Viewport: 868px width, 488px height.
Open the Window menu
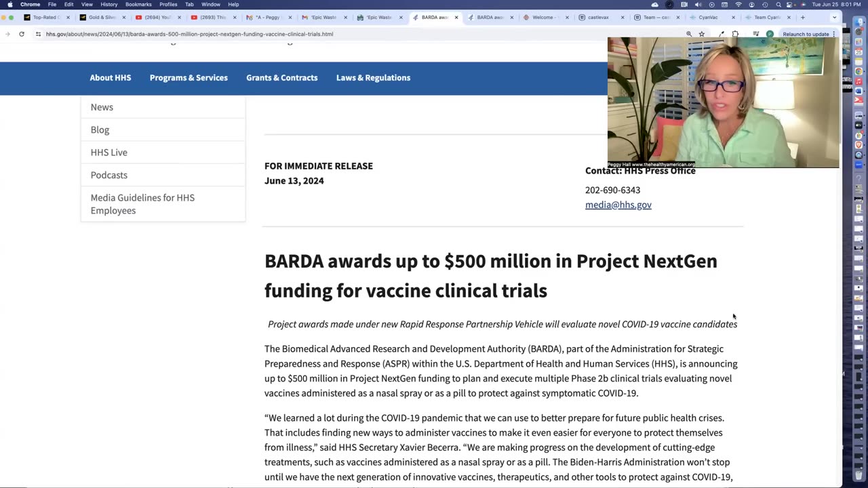tap(211, 4)
